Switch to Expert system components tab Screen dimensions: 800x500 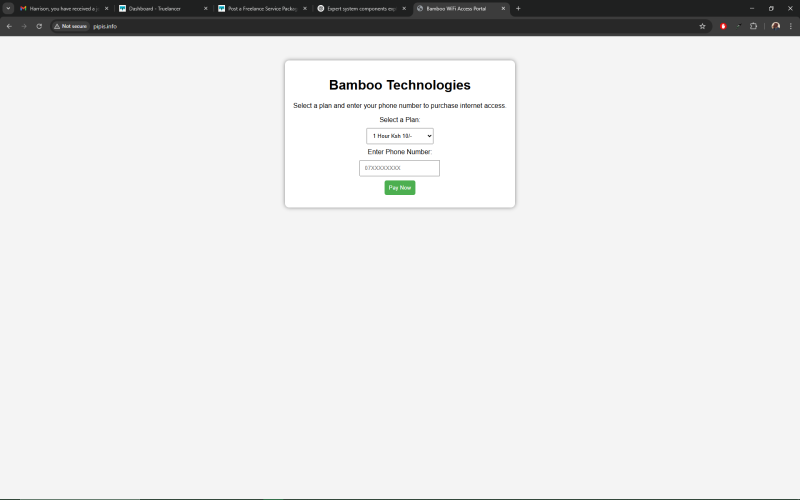click(x=360, y=9)
